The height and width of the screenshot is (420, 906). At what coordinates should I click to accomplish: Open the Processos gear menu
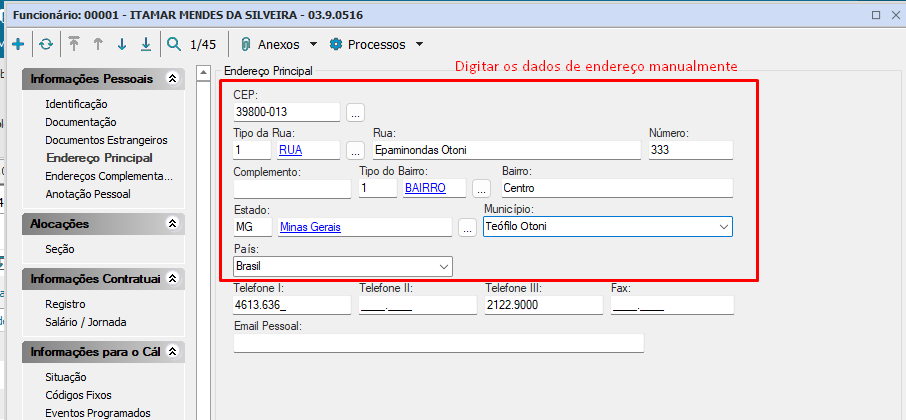(x=367, y=44)
